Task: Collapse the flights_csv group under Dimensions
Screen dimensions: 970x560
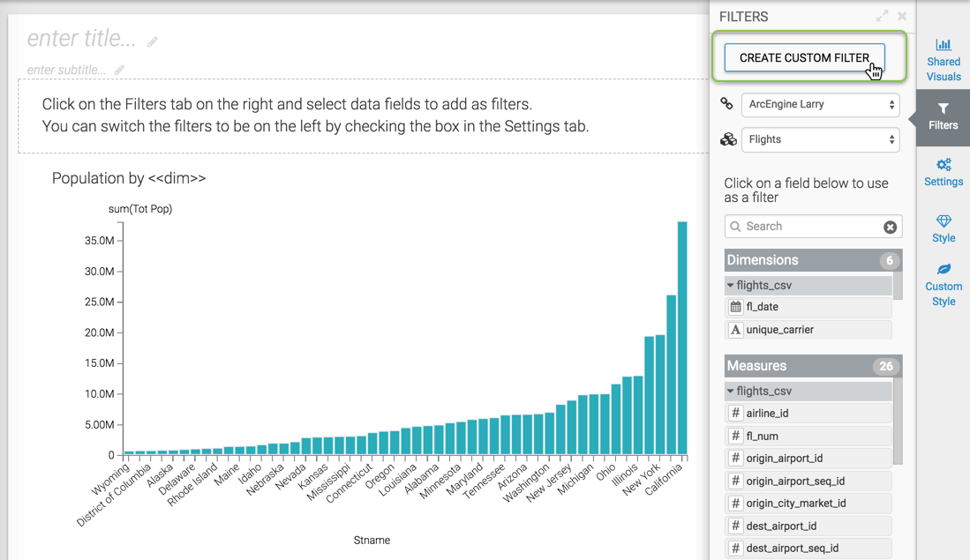Action: point(731,286)
